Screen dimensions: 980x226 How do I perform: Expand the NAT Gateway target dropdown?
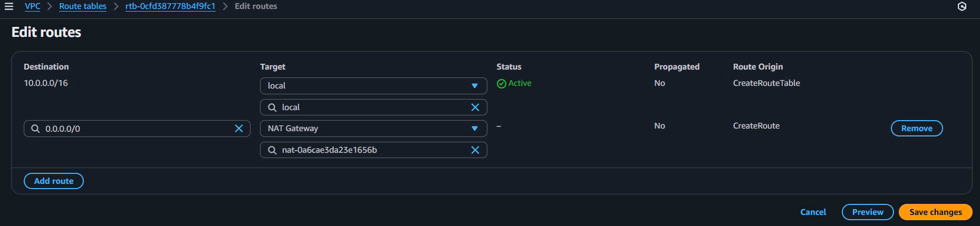[x=474, y=129]
